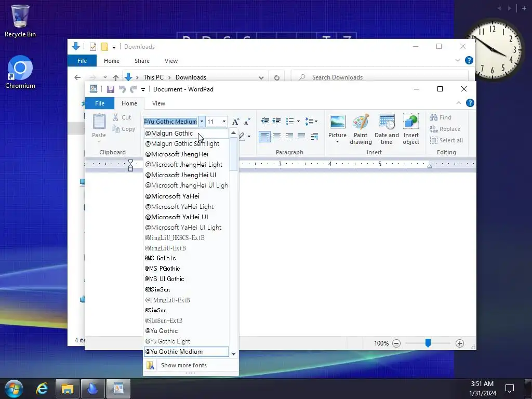532x399 pixels.
Task: Choose @MS Gothic font
Action: click(187, 258)
